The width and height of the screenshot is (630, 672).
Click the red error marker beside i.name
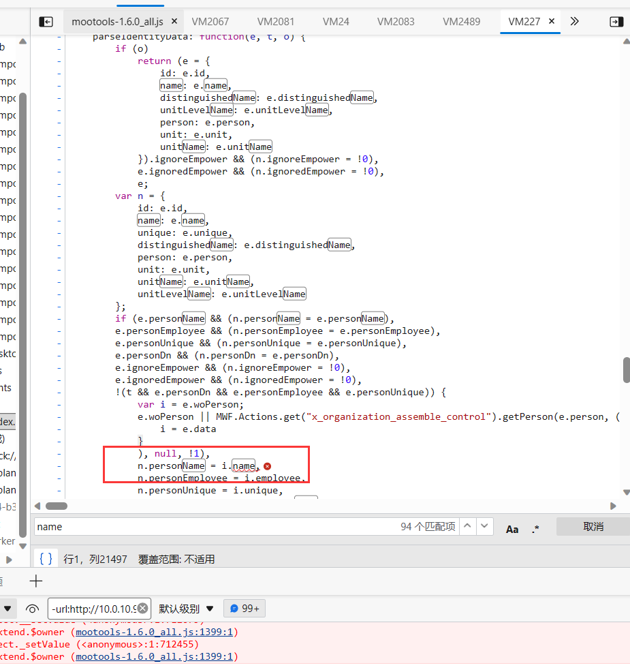click(267, 466)
